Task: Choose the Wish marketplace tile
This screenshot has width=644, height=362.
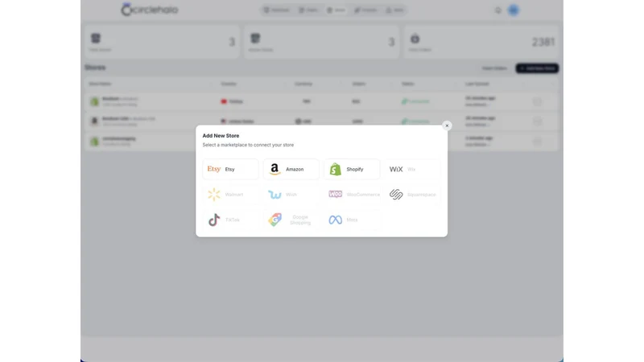Action: pos(291,195)
